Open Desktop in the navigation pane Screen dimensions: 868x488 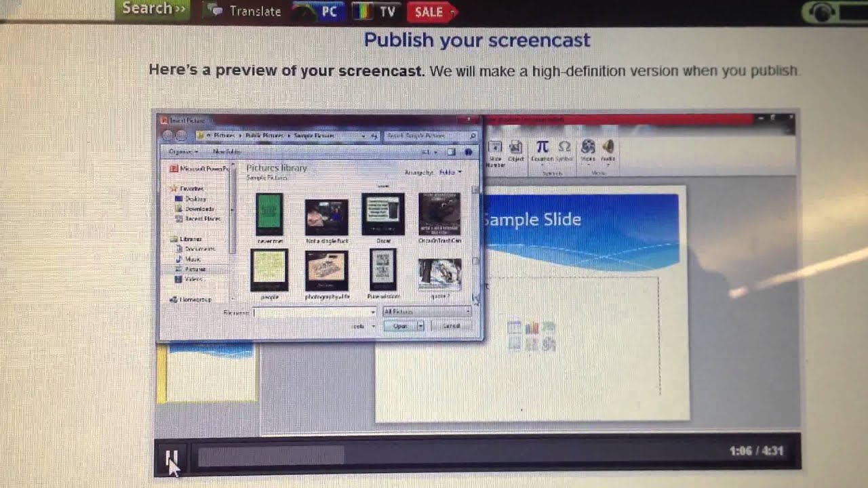pyautogui.click(x=191, y=199)
